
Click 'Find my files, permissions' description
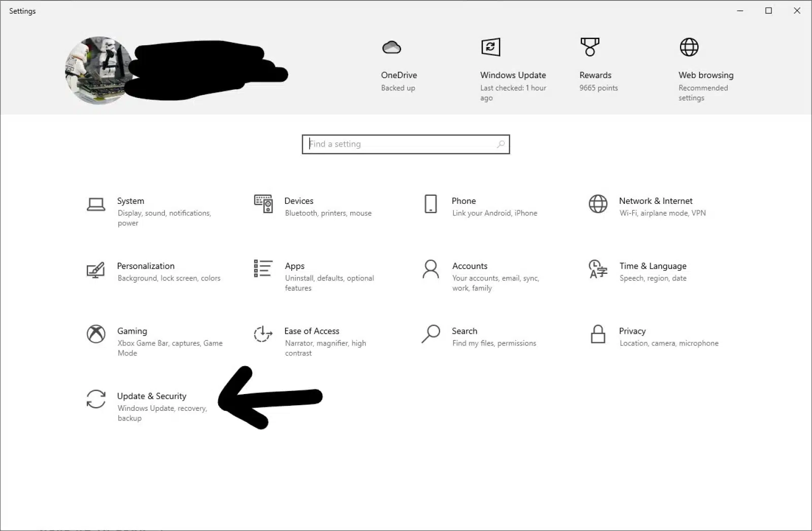click(x=494, y=343)
